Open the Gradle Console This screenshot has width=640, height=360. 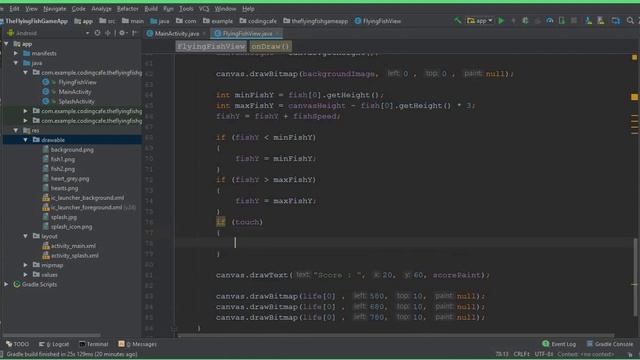610,344
